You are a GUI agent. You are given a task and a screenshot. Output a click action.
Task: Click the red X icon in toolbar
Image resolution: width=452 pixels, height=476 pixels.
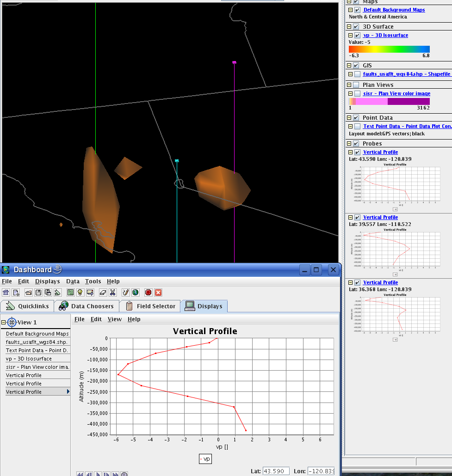(x=158, y=292)
